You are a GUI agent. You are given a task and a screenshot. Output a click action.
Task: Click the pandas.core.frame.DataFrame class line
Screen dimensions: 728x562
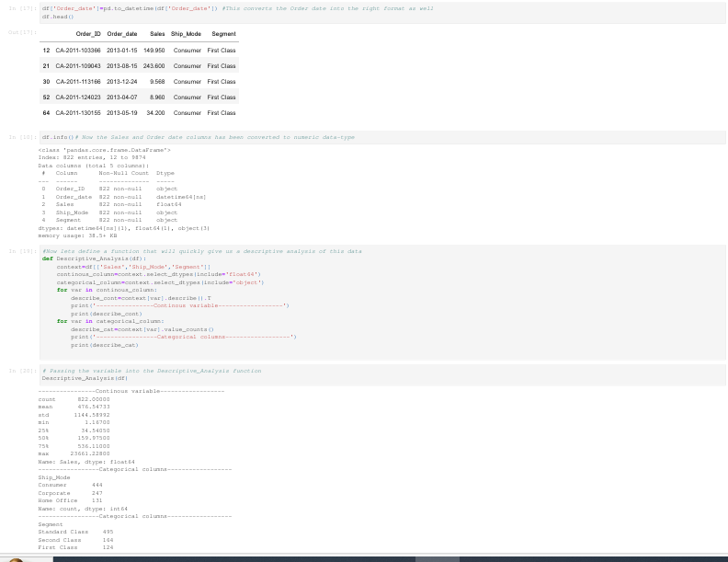105,150
